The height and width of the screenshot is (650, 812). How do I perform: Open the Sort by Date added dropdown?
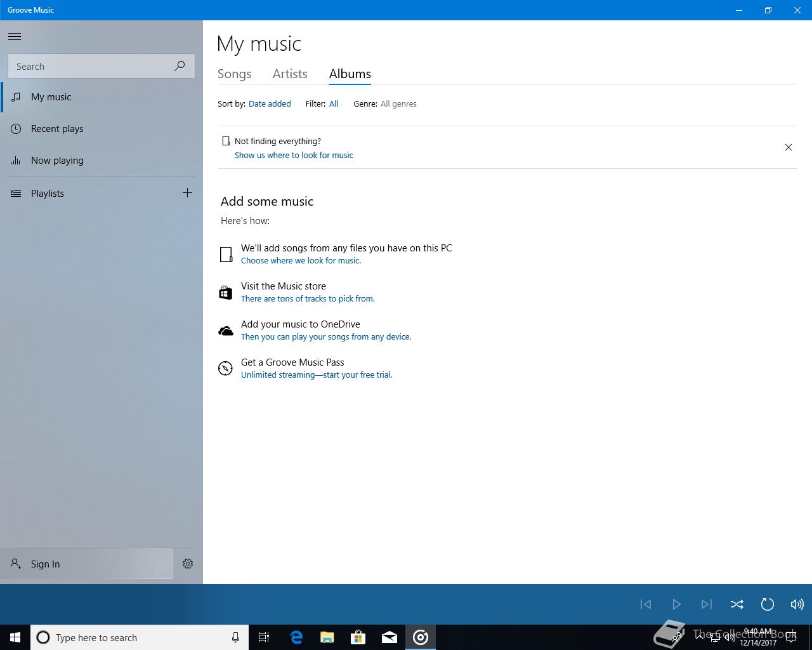click(x=270, y=103)
